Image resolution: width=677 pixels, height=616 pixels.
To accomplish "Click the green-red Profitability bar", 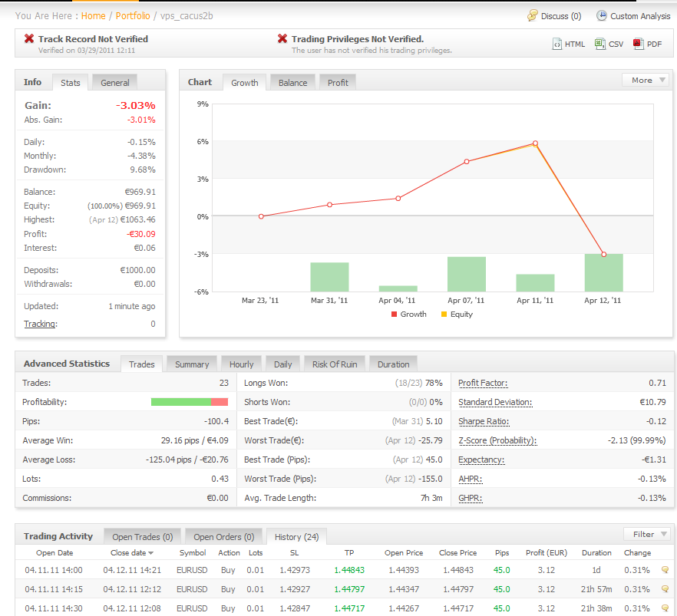I will [x=190, y=402].
